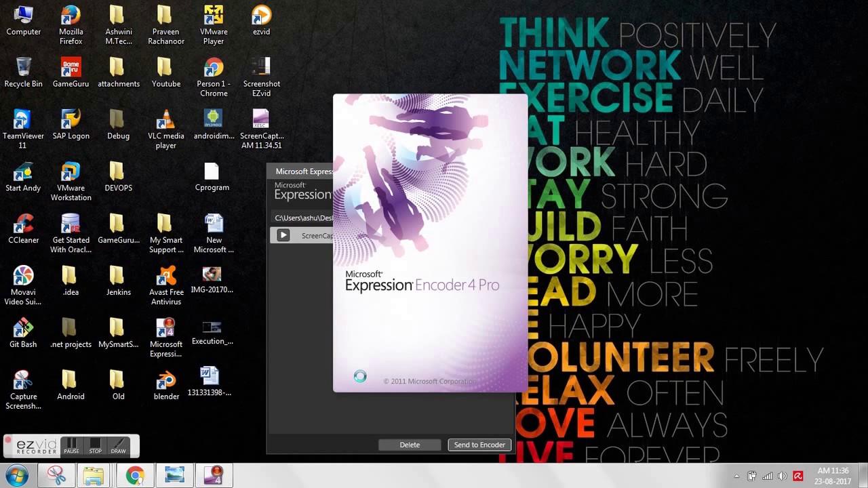This screenshot has height=488, width=868.
Task: Select the Person 1 - Chrome shortcut
Action: tap(214, 77)
